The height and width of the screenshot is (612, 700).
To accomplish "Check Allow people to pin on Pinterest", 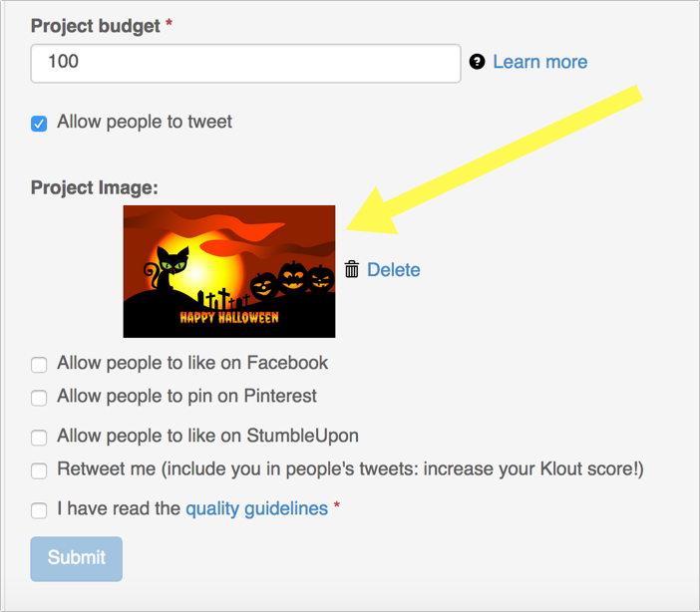I will (x=39, y=398).
